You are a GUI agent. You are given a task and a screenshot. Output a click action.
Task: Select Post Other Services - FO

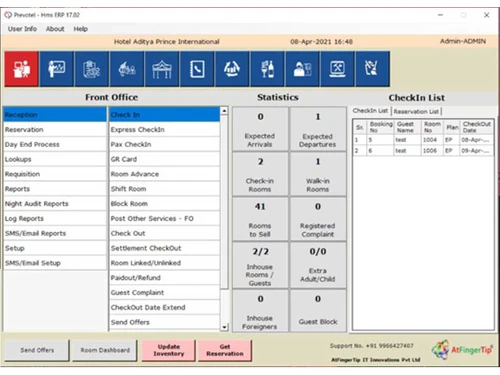point(164,219)
